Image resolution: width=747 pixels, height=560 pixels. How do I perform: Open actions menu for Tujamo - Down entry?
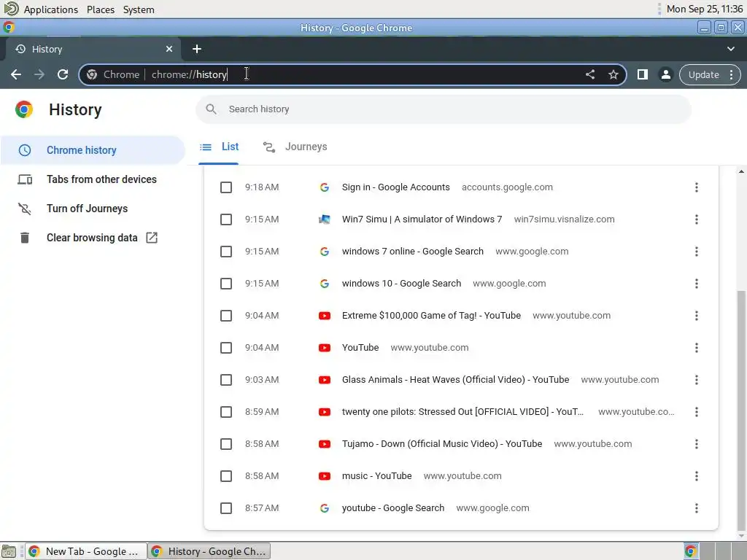[697, 444]
